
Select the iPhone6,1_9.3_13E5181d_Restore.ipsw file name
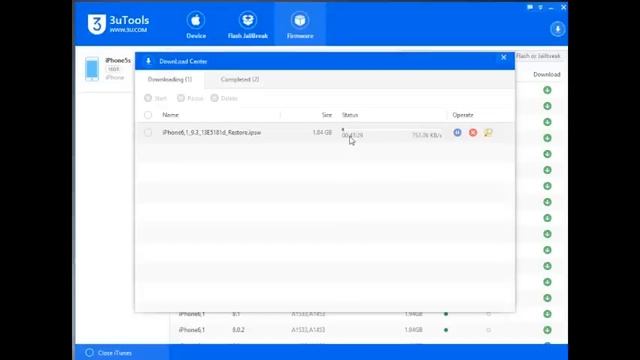[211, 132]
